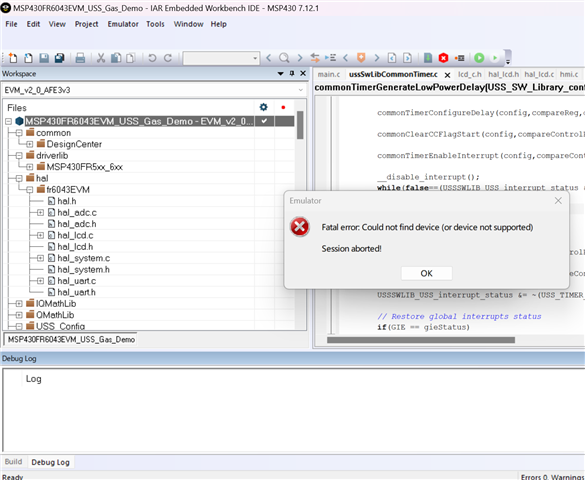585x480 pixels.
Task: Open the Emulator menu
Action: 123,24
